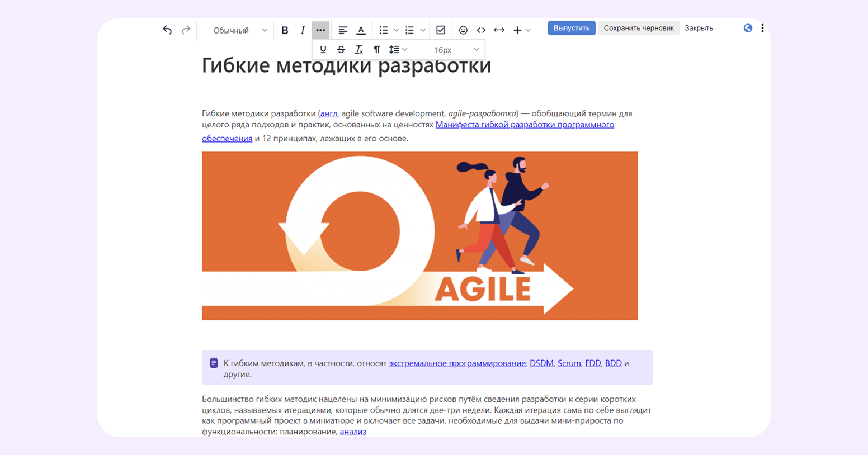Apply strikethrough to text

[x=341, y=49]
